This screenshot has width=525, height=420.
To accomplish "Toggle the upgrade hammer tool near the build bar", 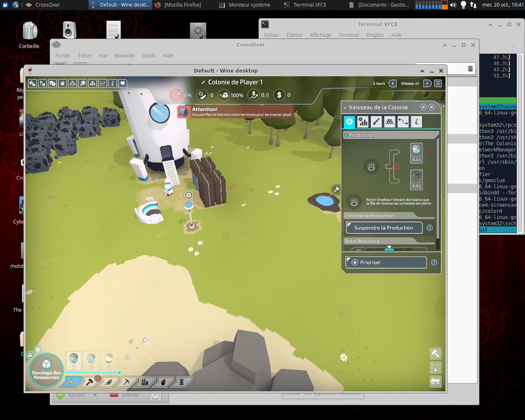I will click(435, 353).
